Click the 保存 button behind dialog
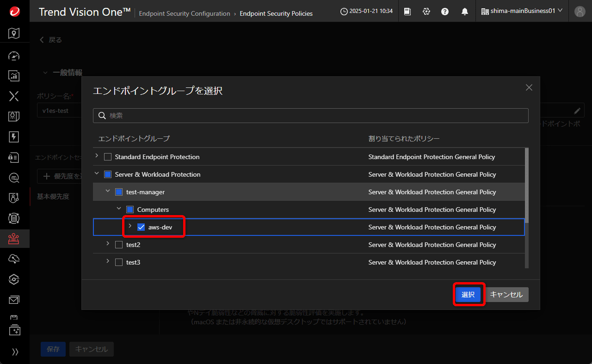Screen dimensions: 592x364 [x=53, y=349]
